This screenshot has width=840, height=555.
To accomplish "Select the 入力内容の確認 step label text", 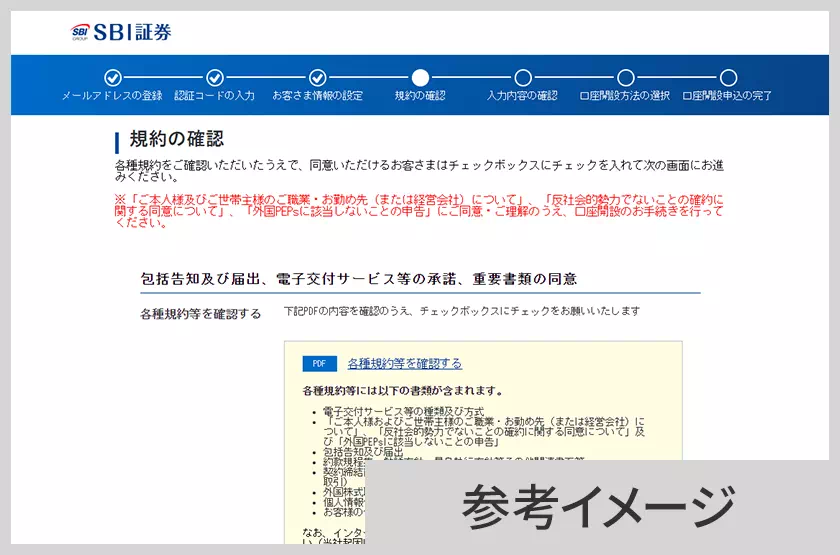I will 522,96.
